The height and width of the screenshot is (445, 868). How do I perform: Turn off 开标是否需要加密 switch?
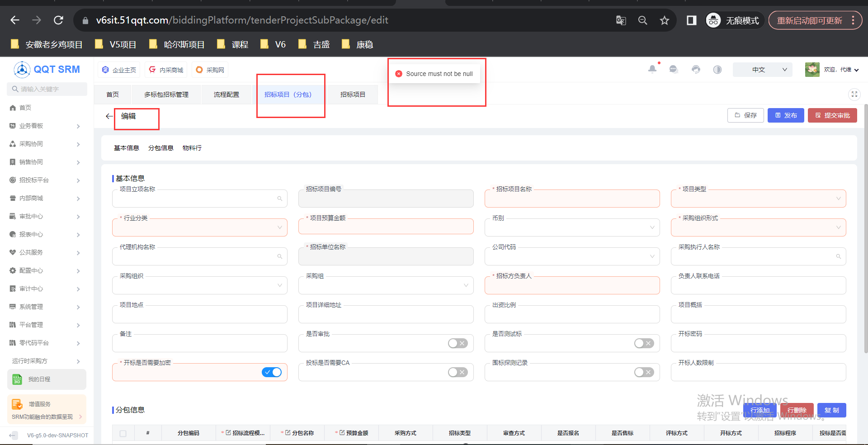coord(271,372)
